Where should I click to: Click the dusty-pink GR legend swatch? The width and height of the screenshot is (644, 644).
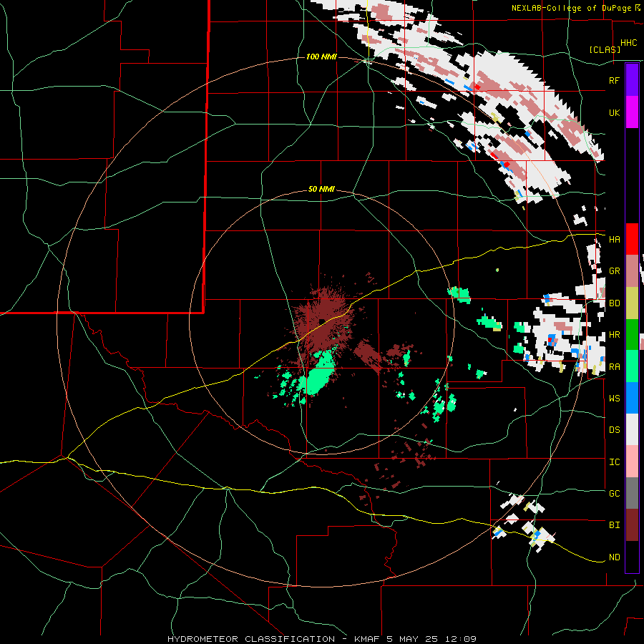(x=632, y=270)
